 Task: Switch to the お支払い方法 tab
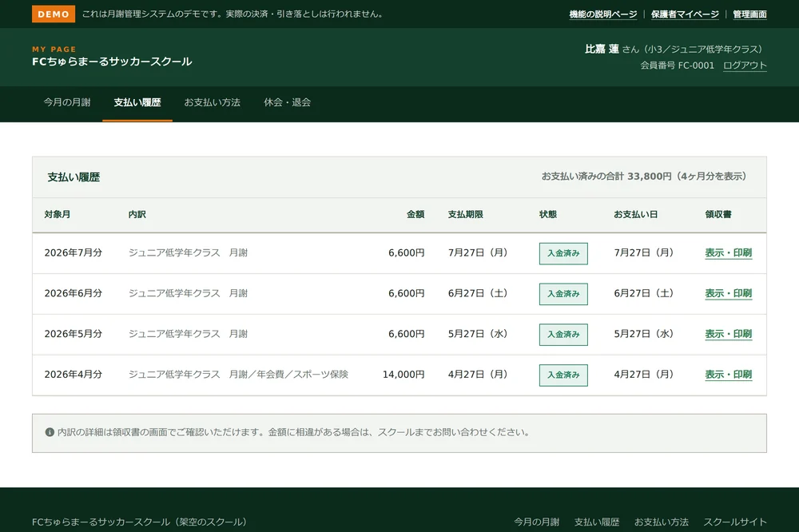pos(212,102)
